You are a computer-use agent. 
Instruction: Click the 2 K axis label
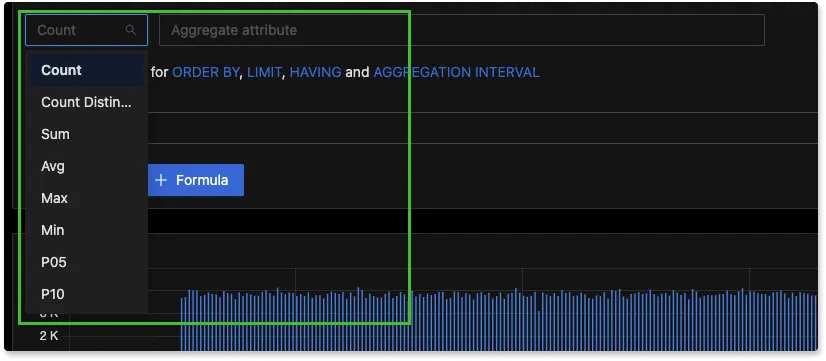49,336
